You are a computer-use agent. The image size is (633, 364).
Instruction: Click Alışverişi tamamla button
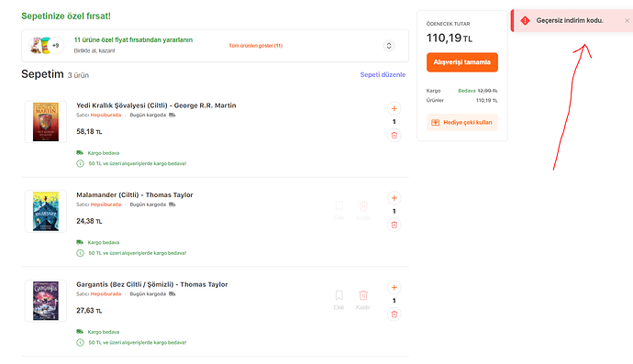(x=462, y=62)
